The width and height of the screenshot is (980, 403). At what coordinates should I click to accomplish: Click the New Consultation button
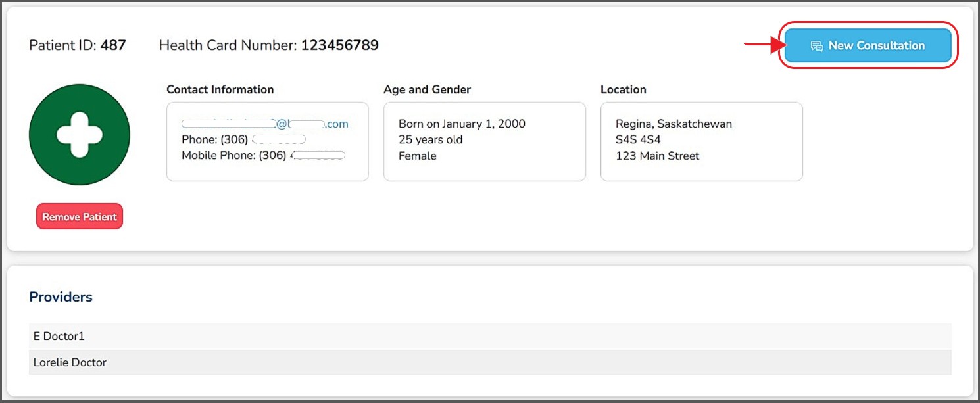click(x=868, y=45)
